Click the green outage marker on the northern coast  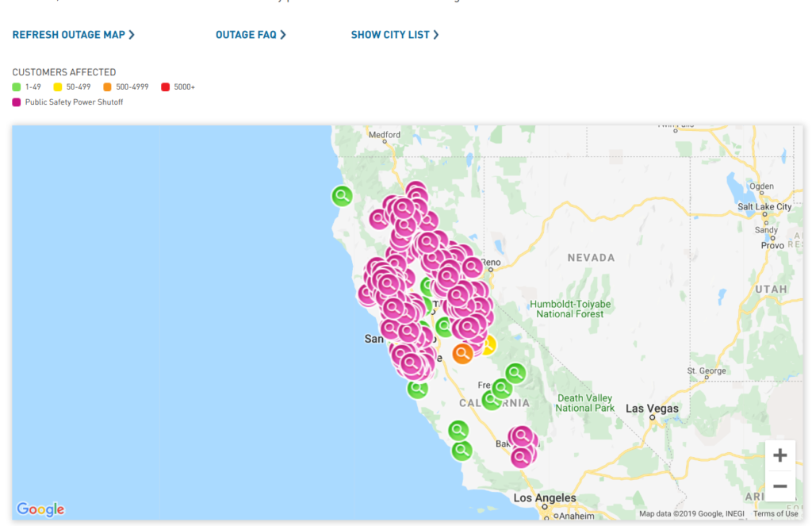342,195
